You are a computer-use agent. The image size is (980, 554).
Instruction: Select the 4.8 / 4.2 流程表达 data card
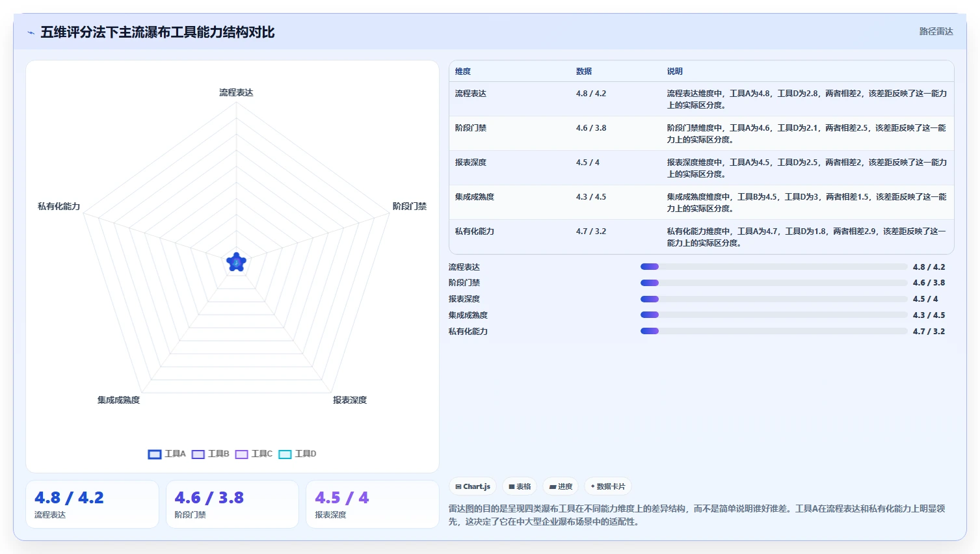coord(92,505)
